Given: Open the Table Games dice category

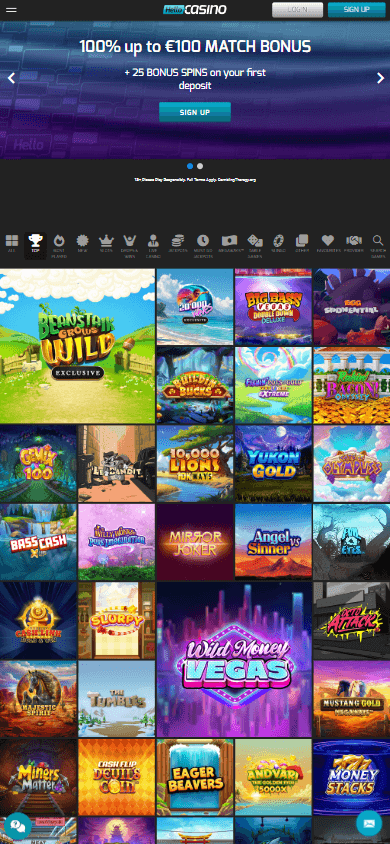Looking at the screenshot, I should pyautogui.click(x=254, y=246).
